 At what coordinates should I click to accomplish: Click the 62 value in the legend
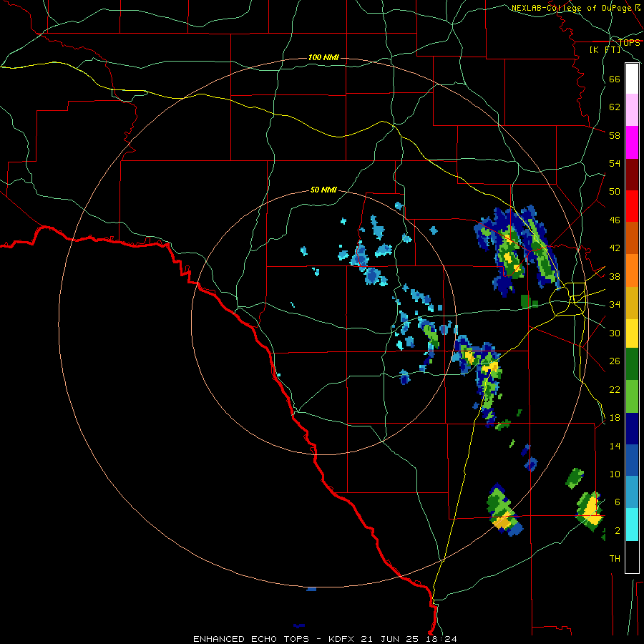[x=615, y=107]
